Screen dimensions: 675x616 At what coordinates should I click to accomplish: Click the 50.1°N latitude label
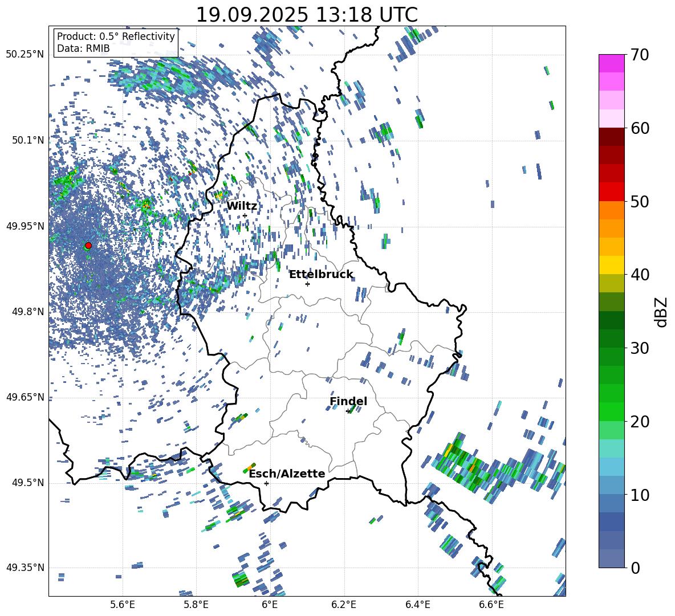pyautogui.click(x=27, y=140)
